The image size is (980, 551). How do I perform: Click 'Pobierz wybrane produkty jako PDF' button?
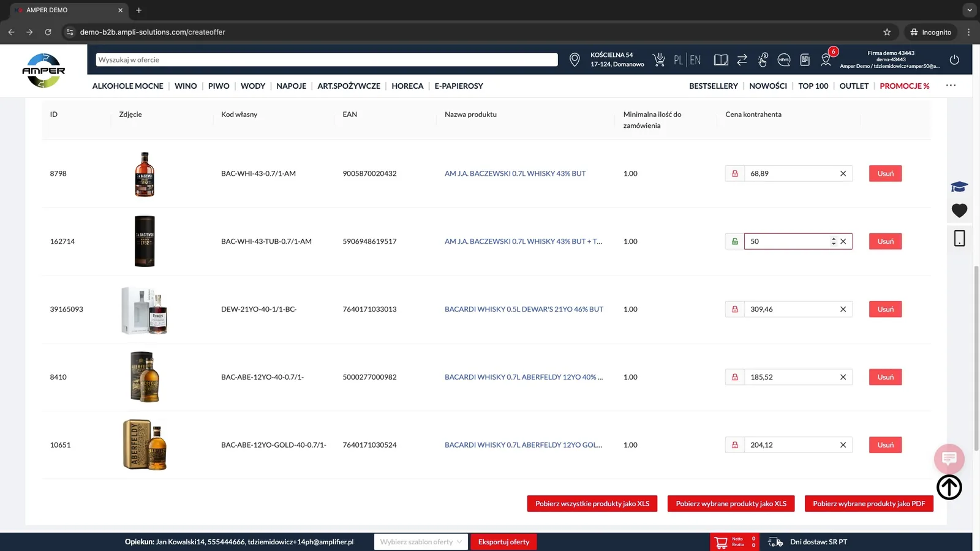click(869, 504)
